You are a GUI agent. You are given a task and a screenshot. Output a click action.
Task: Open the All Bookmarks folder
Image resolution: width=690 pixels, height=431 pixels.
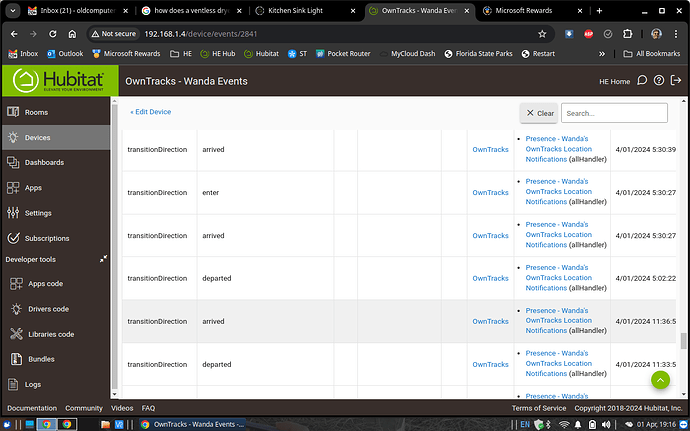point(652,54)
